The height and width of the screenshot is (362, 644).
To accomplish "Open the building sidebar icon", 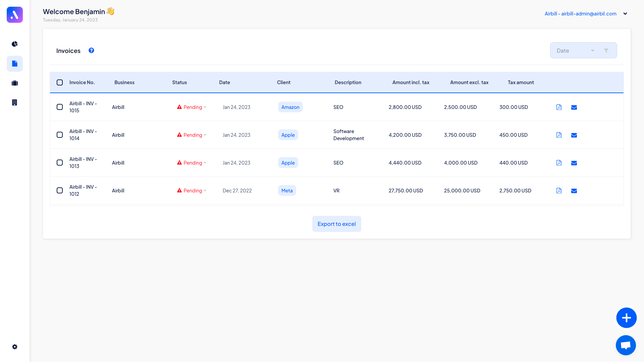I will (x=15, y=103).
